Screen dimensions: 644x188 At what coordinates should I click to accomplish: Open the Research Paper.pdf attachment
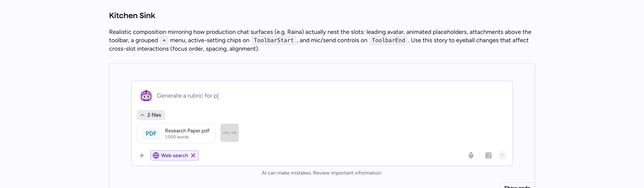point(176,133)
